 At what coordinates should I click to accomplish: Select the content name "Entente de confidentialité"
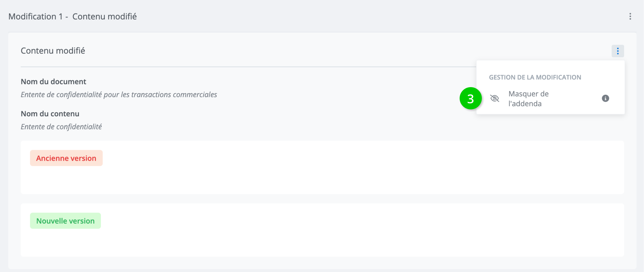point(61,127)
